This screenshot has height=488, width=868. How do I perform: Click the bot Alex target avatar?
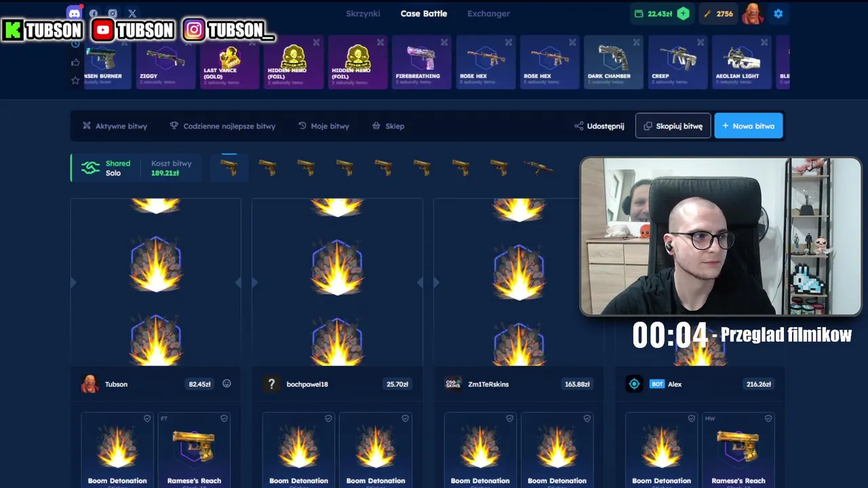(x=634, y=384)
